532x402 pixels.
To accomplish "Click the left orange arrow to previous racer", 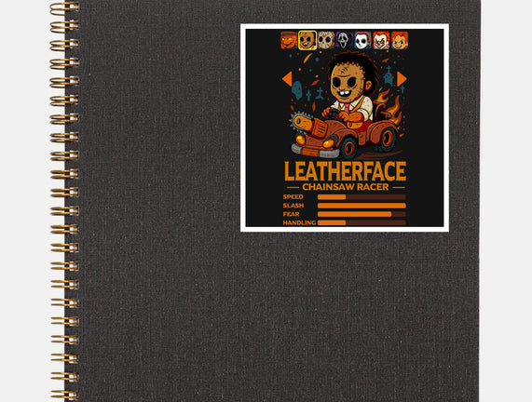I will (287, 79).
